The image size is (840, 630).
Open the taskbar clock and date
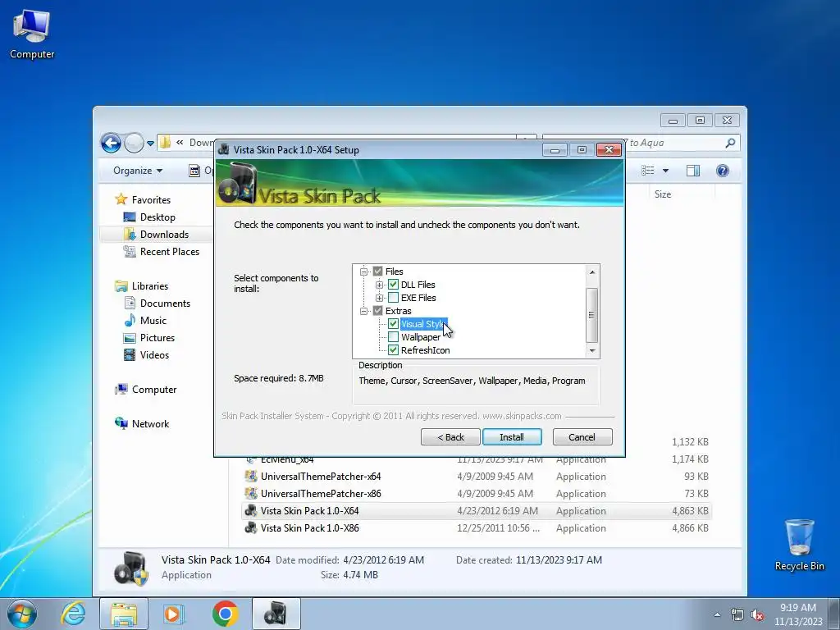pos(798,614)
